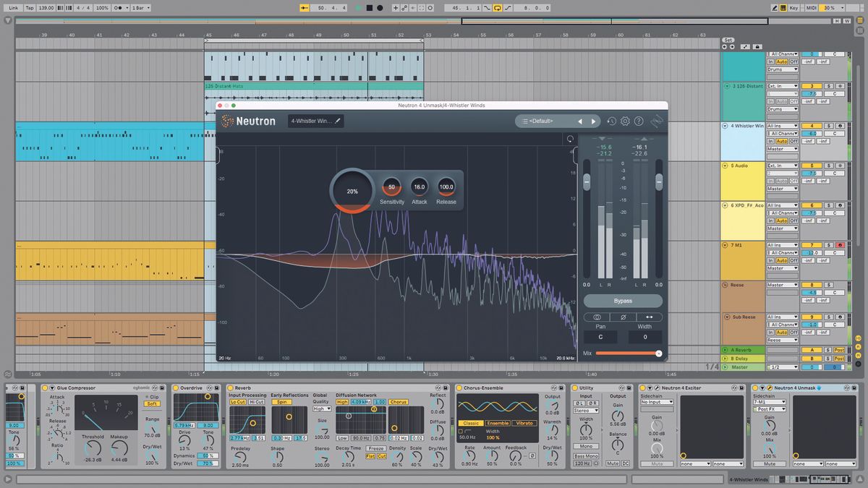
Task: Click the Neutron preset history clock icon
Action: coord(610,121)
